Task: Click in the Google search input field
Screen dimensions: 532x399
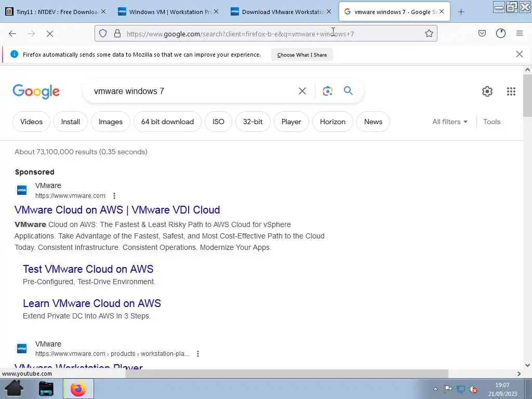Action: (193, 91)
